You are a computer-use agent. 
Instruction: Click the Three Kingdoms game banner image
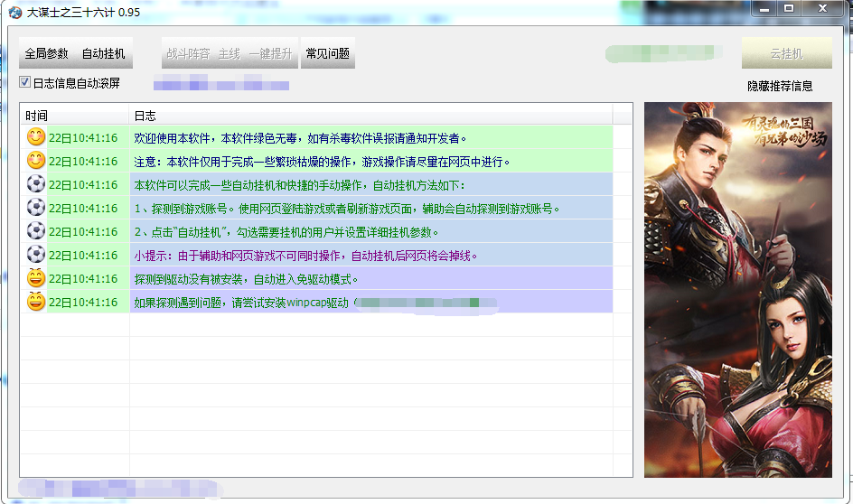pos(738,289)
